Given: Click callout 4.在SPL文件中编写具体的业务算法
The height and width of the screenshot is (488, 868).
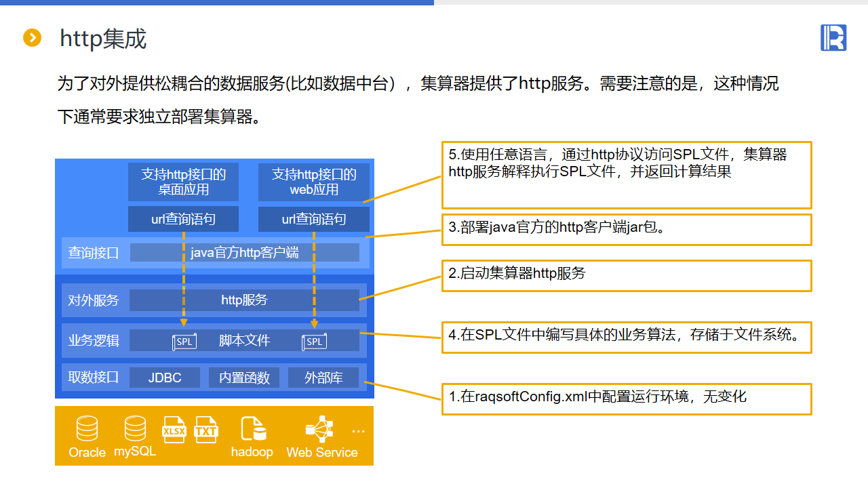Looking at the screenshot, I should 627,337.
